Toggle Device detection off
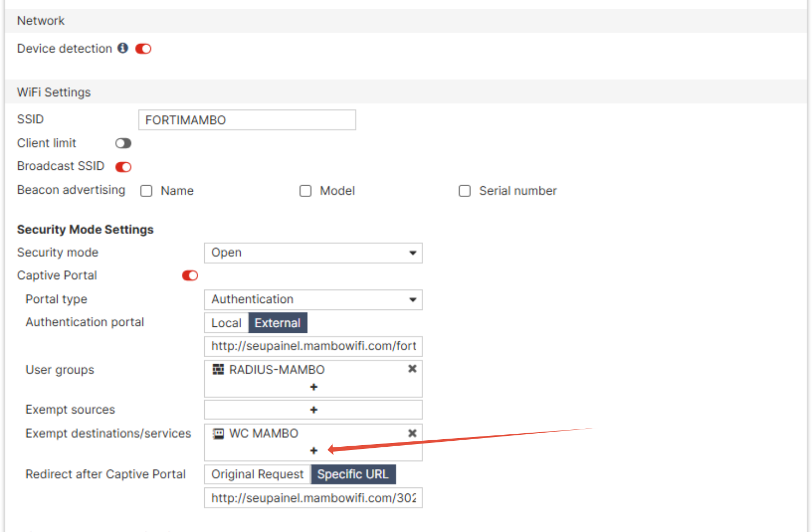The width and height of the screenshot is (812, 532). (143, 49)
